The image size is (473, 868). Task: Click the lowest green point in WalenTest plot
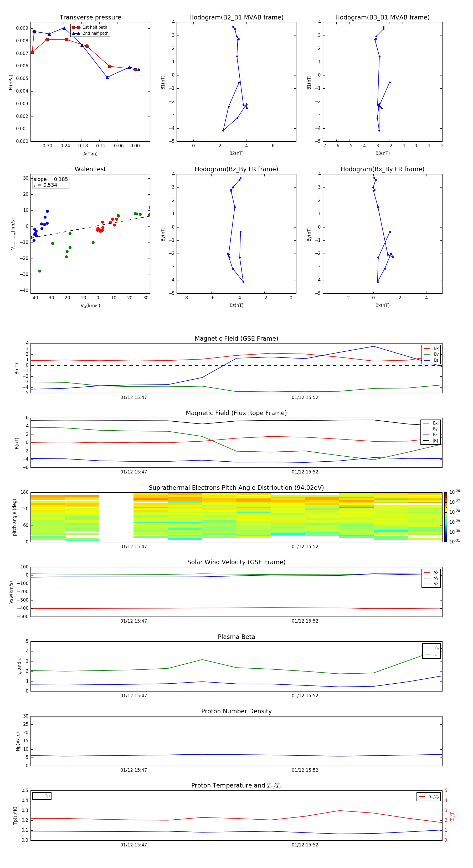(x=40, y=271)
